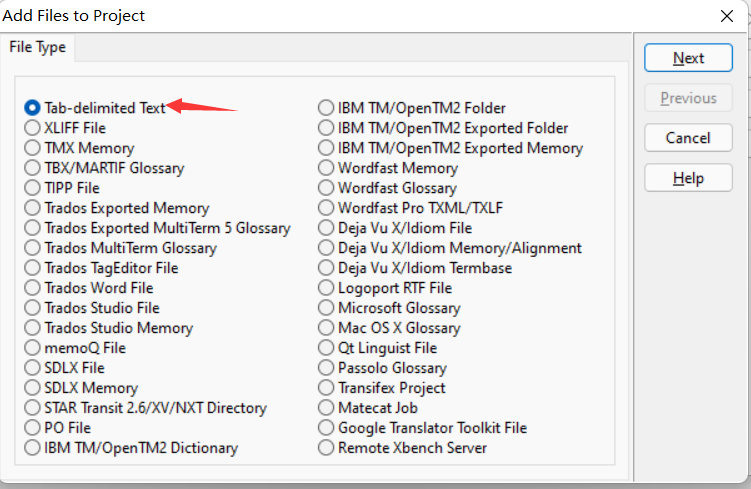751x489 pixels.
Task: Open the File Type tab
Action: [x=38, y=47]
